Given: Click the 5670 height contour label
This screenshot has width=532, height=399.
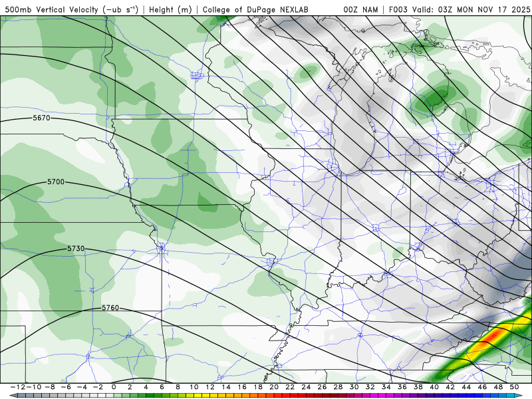Looking at the screenshot, I should click(41, 118).
